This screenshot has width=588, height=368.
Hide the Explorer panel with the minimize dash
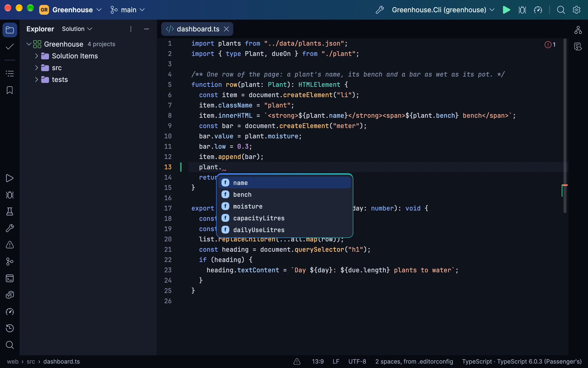click(x=147, y=29)
